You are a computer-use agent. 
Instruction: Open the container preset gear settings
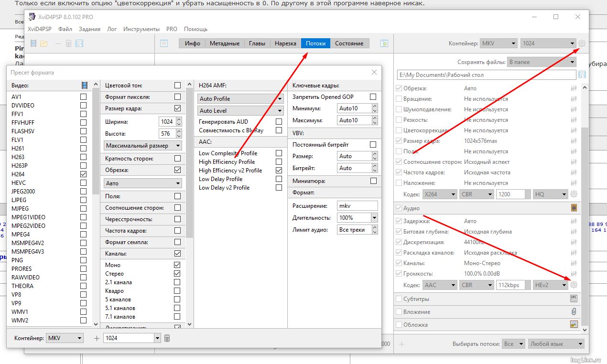pyautogui.click(x=582, y=43)
